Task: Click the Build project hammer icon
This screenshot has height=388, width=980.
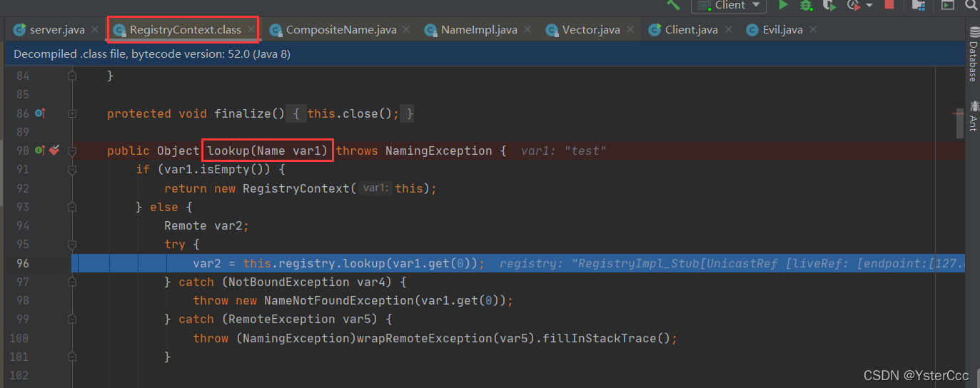Action: coord(673,4)
